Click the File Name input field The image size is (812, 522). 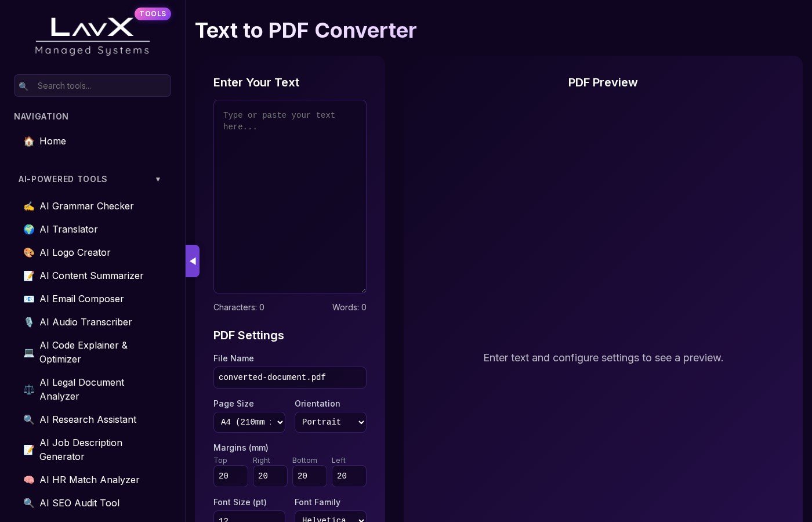pos(289,378)
